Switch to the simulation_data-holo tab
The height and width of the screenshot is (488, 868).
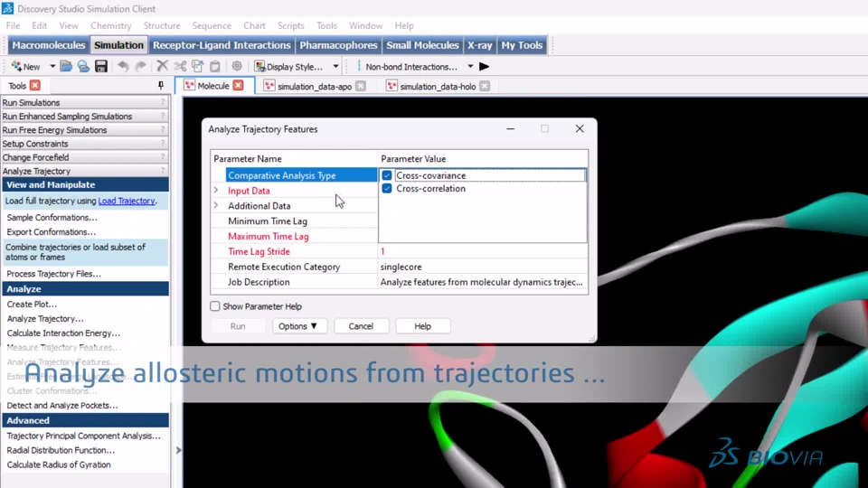tap(438, 87)
